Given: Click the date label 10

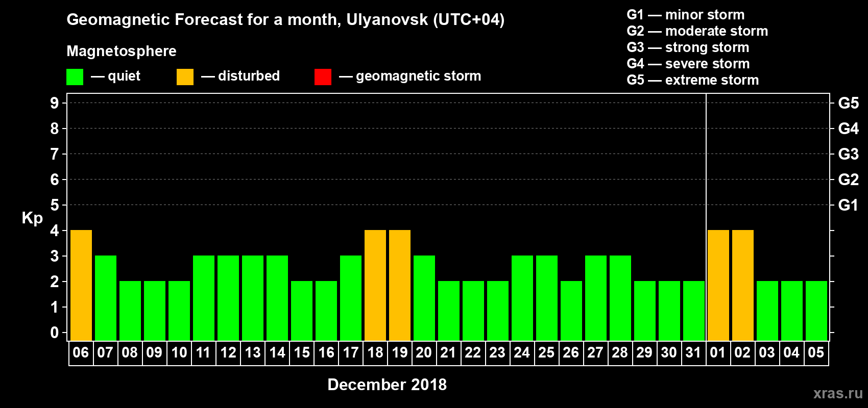Looking at the screenshot, I should coord(179,352).
